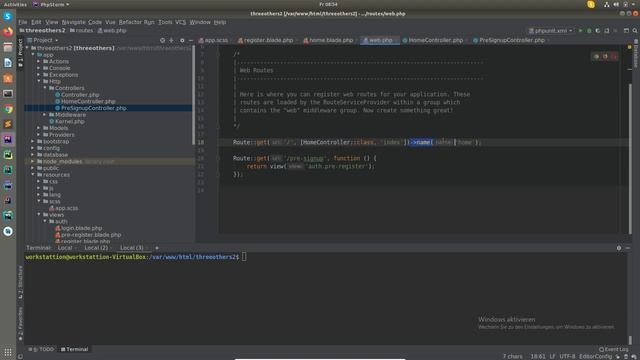Image resolution: width=640 pixels, height=360 pixels.
Task: Expand the Middleware folder
Action: coord(45,115)
